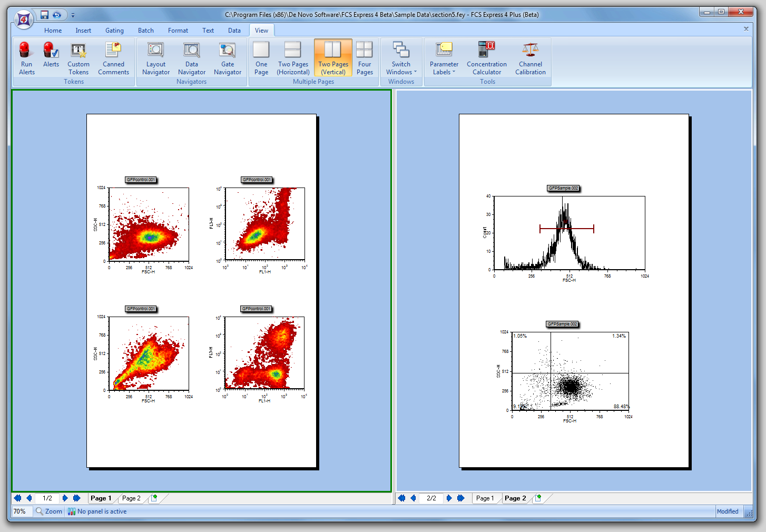Screen dimensions: 766x532
Task: Switch to Four Pages view
Action: [x=365, y=58]
